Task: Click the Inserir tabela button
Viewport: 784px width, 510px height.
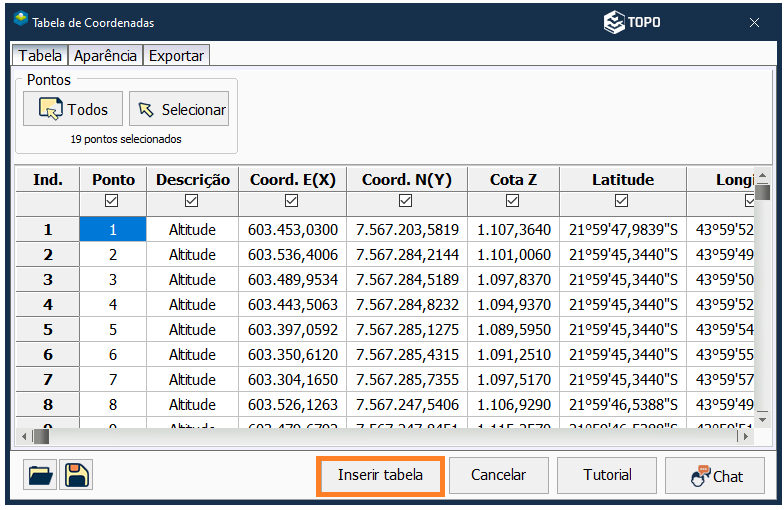Action: (x=380, y=475)
